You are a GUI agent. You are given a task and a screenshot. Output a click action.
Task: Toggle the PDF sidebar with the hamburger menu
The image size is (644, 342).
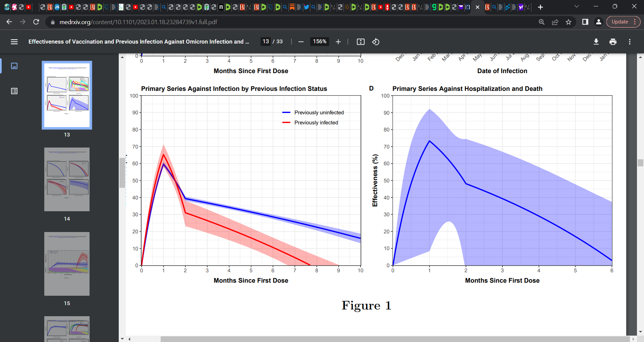pos(14,42)
